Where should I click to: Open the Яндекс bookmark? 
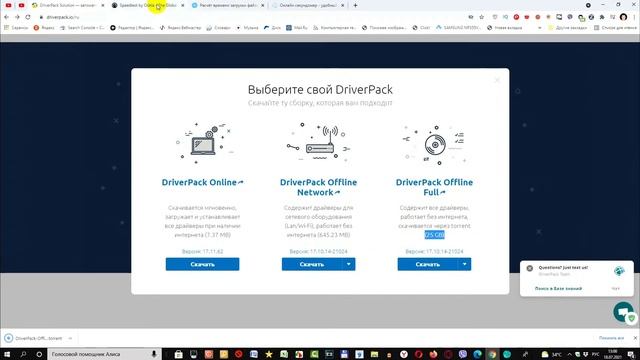44,28
